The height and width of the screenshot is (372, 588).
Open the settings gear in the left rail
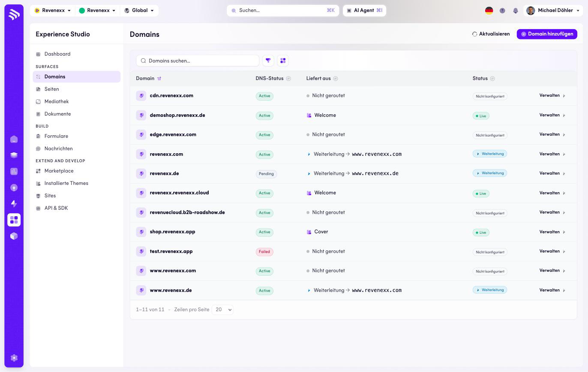tap(14, 358)
